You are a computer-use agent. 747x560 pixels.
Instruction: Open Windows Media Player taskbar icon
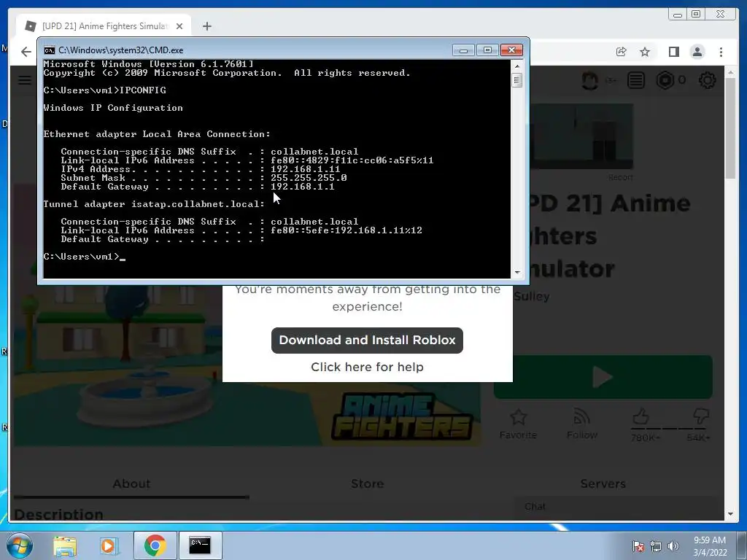109,545
